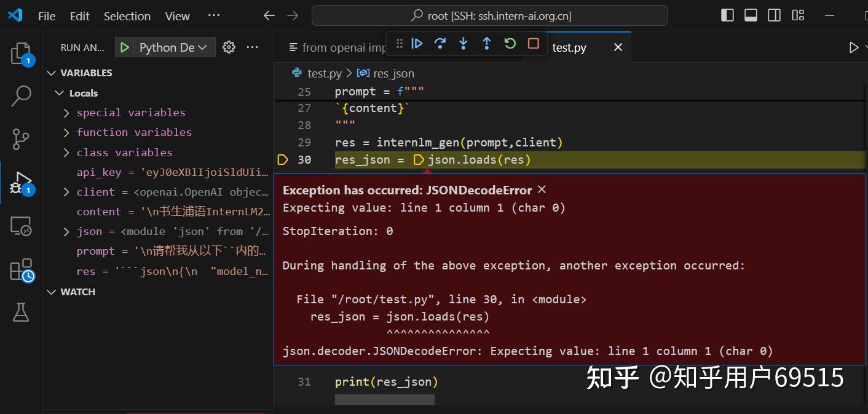The height and width of the screenshot is (414, 868).
Task: Switch to the test.py tab
Action: (x=569, y=47)
